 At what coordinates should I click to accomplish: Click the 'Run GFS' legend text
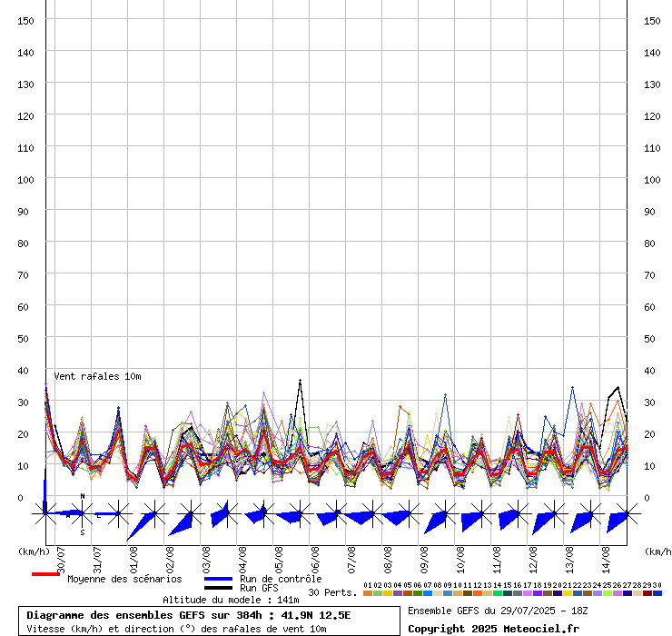tap(259, 588)
